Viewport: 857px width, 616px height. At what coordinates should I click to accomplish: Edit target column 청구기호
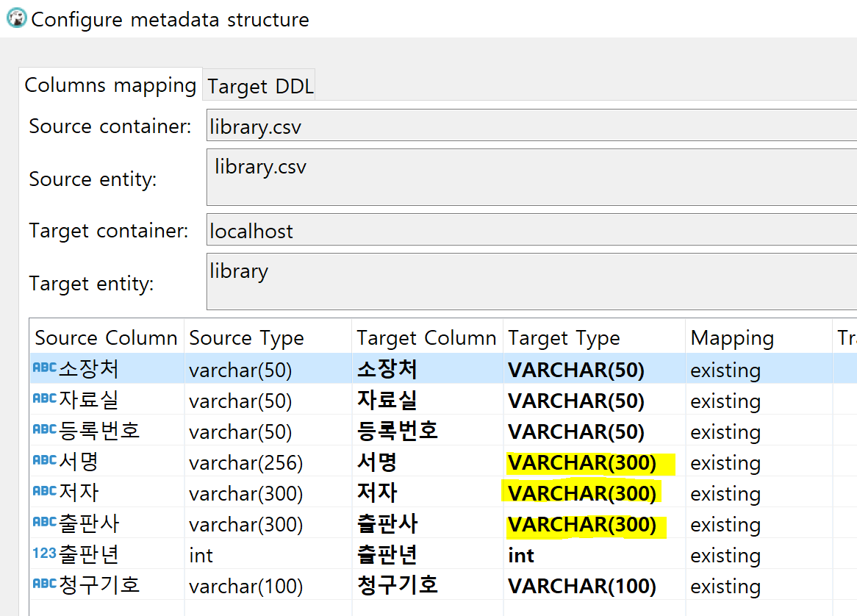[398, 585]
